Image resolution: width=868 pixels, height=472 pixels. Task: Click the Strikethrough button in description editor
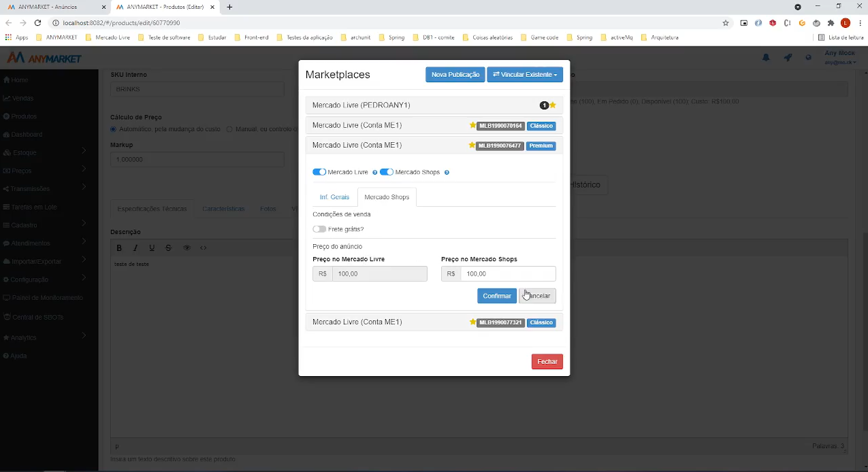pos(168,248)
